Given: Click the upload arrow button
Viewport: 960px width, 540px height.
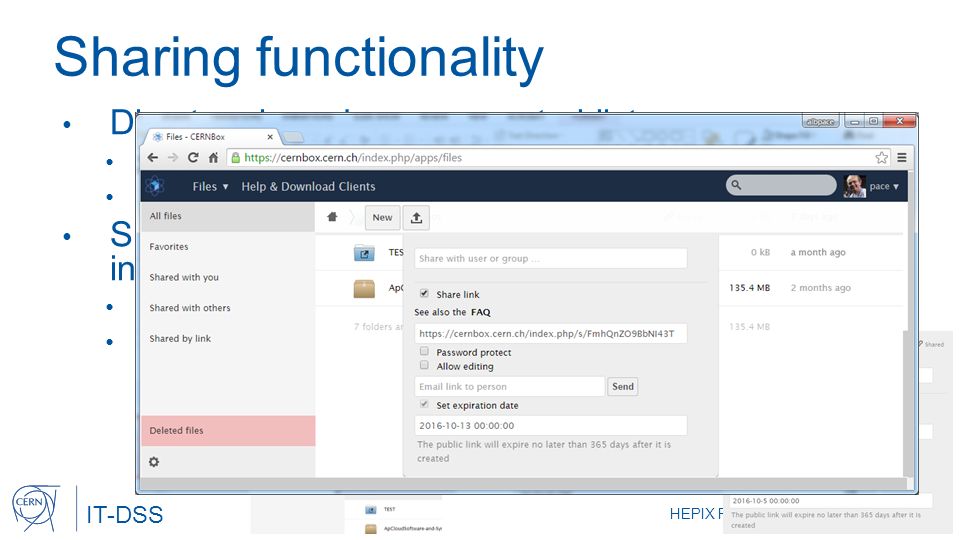Looking at the screenshot, I should (x=416, y=217).
